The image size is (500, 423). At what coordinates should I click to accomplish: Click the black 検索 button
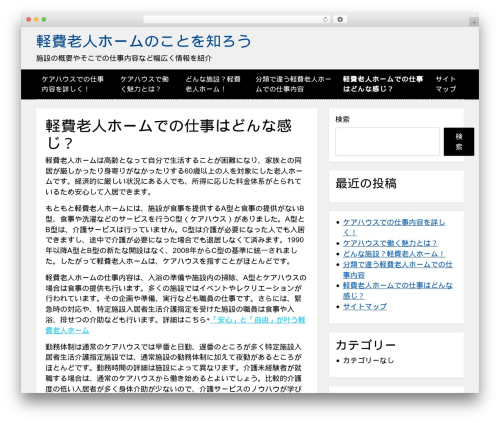(x=459, y=142)
